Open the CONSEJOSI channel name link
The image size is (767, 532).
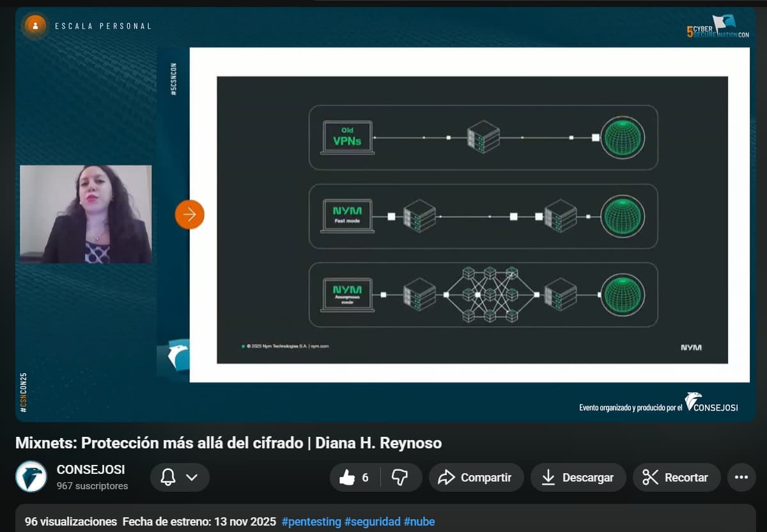point(90,469)
